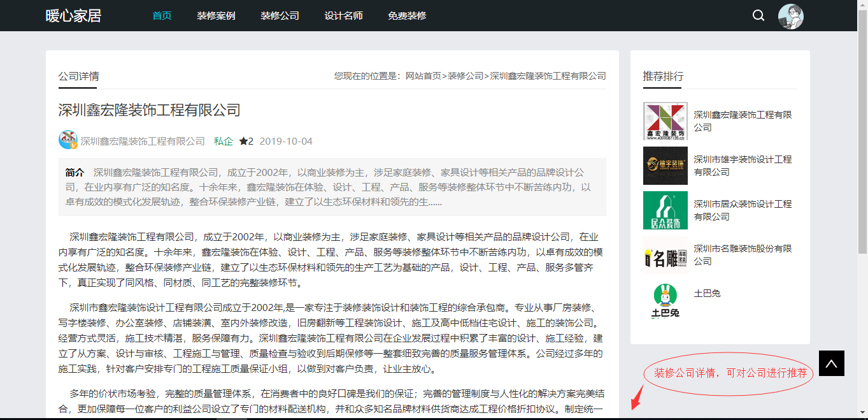Open ranked company 深圳鑫宏隆装饰工程有限公司 link
The width and height of the screenshot is (868, 420).
(x=743, y=121)
